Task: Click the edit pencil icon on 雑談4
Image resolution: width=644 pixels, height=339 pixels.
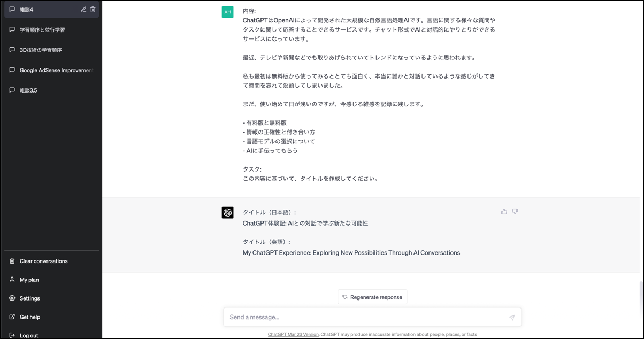Action: tap(83, 10)
